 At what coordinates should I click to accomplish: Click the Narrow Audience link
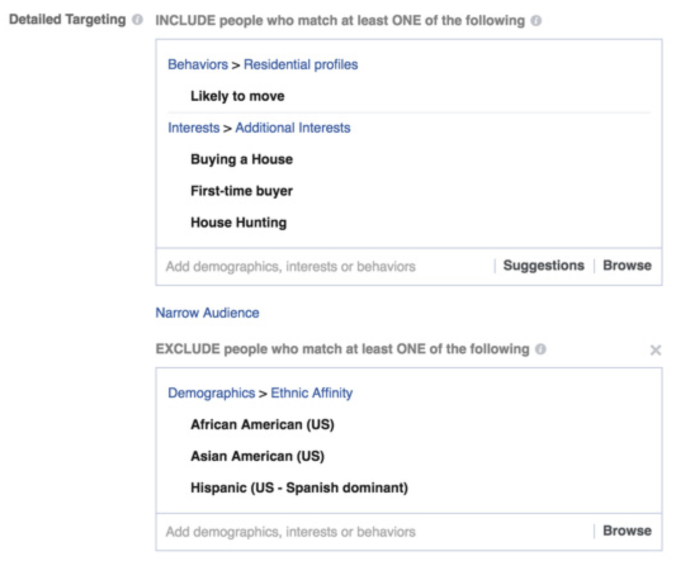coord(207,312)
